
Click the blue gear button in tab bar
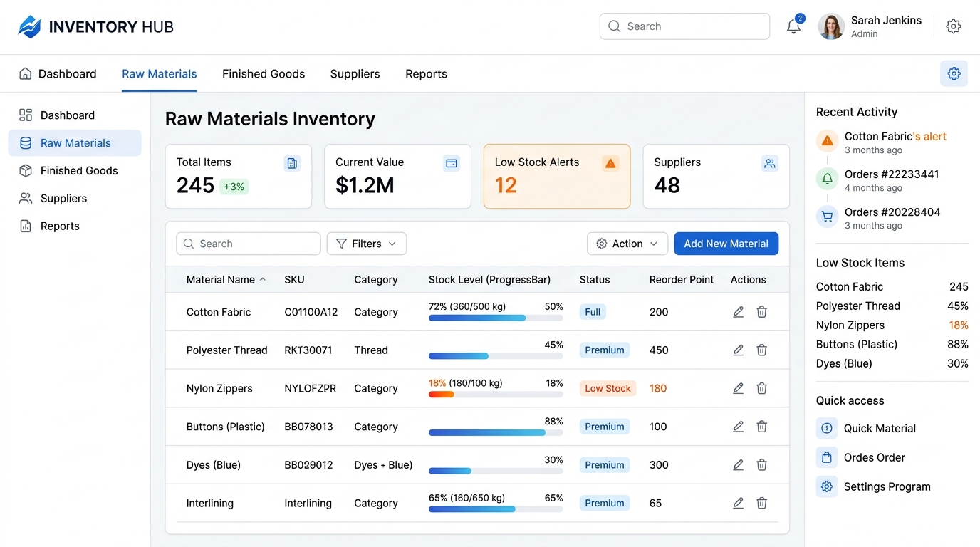(x=954, y=73)
